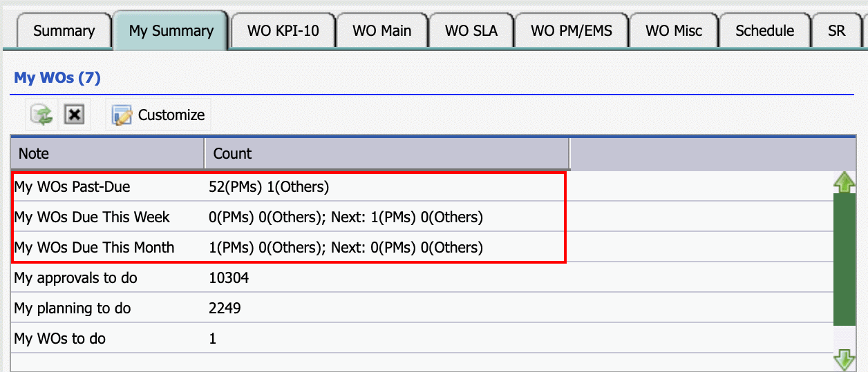Click the green vertical scrollbar thumb
The height and width of the screenshot is (372, 868).
[845, 259]
